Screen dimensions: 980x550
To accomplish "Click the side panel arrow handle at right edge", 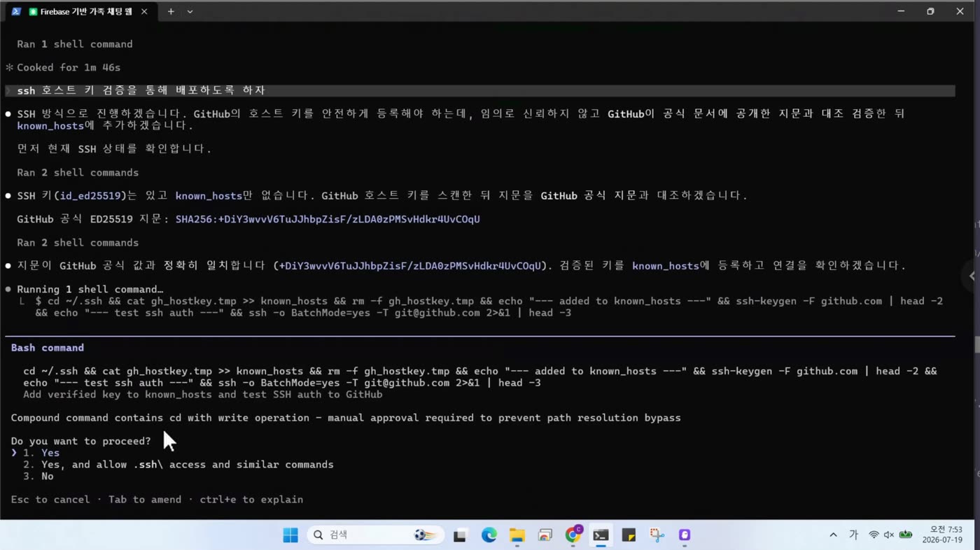I will [971, 276].
